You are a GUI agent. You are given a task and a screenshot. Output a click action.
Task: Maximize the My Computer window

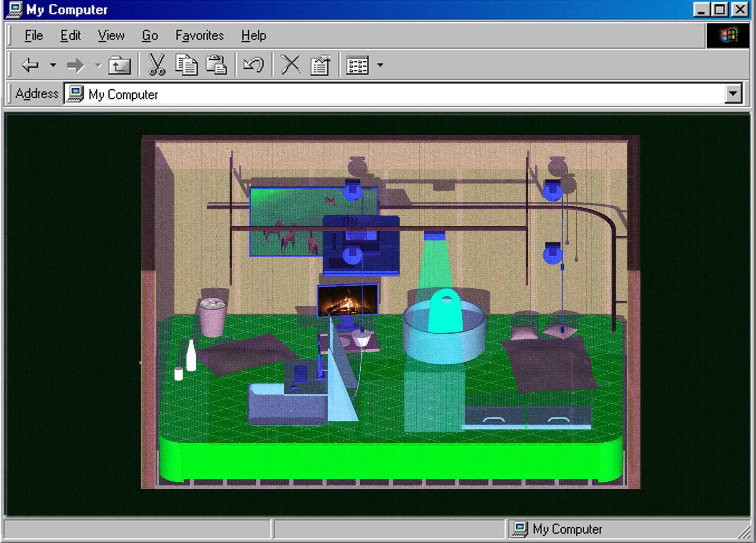pyautogui.click(x=720, y=9)
